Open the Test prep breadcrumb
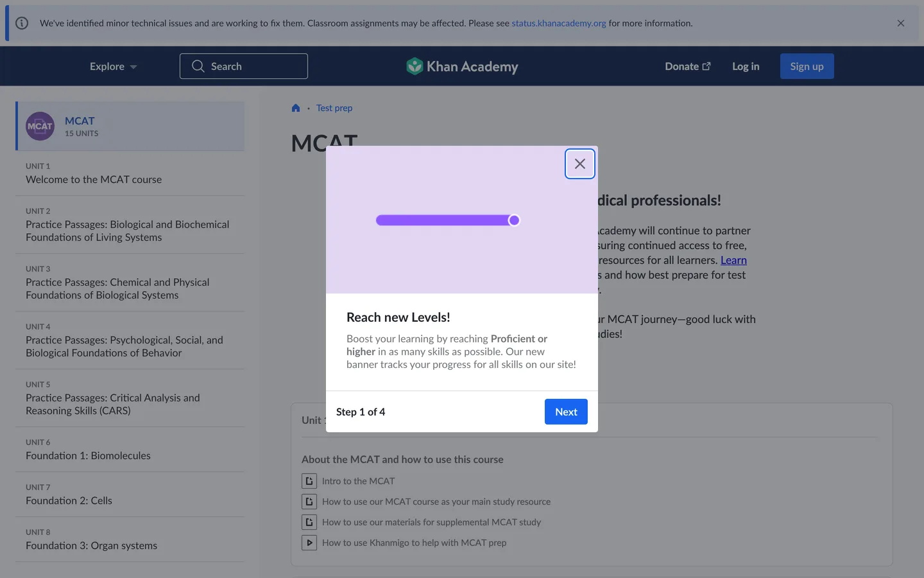This screenshot has width=924, height=578. [334, 108]
